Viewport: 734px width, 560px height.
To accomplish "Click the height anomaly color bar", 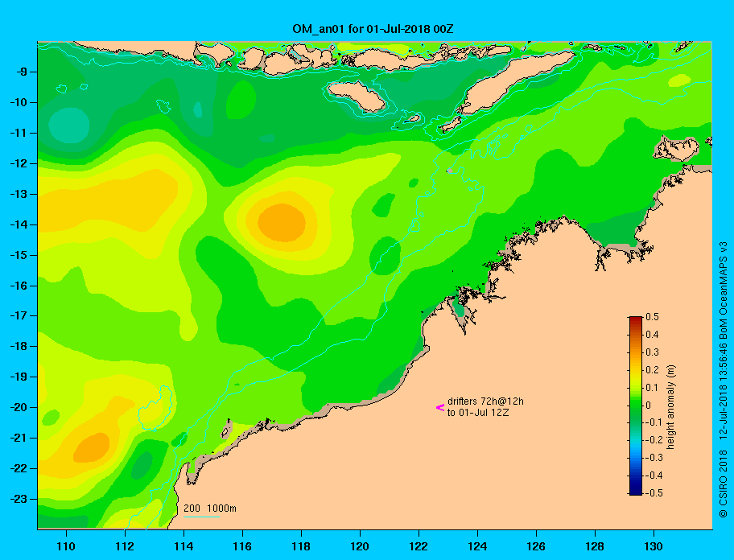I will [x=636, y=406].
